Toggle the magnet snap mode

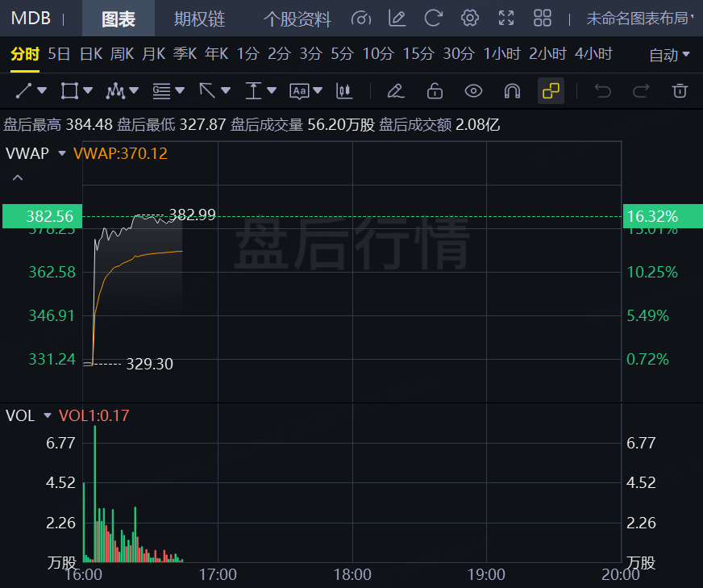click(512, 90)
